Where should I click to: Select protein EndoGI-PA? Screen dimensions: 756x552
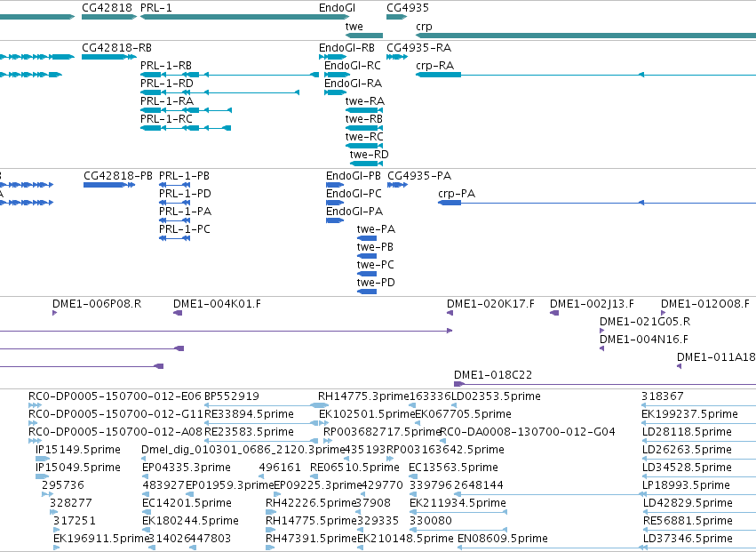click(x=335, y=220)
